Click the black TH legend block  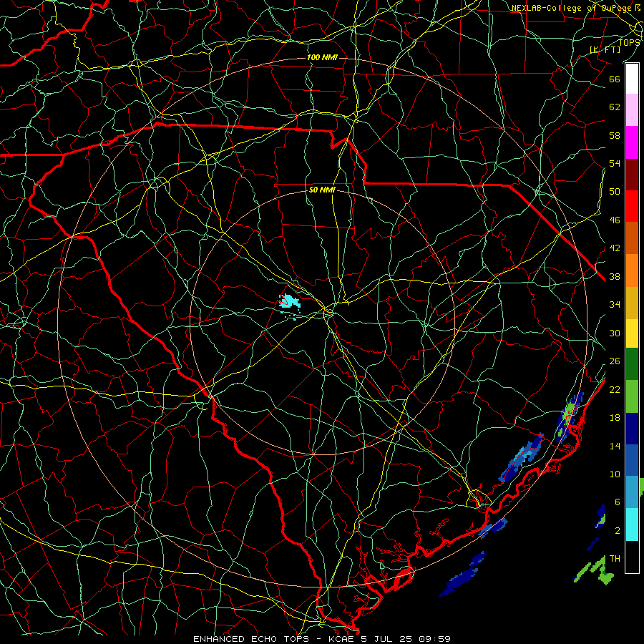(x=632, y=557)
